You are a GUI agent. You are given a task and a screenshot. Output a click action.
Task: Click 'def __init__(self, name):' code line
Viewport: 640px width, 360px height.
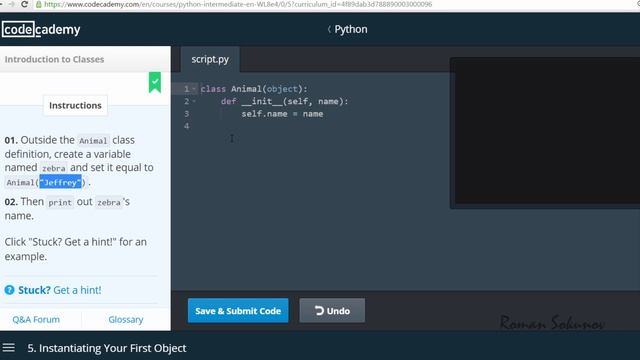[x=285, y=101]
